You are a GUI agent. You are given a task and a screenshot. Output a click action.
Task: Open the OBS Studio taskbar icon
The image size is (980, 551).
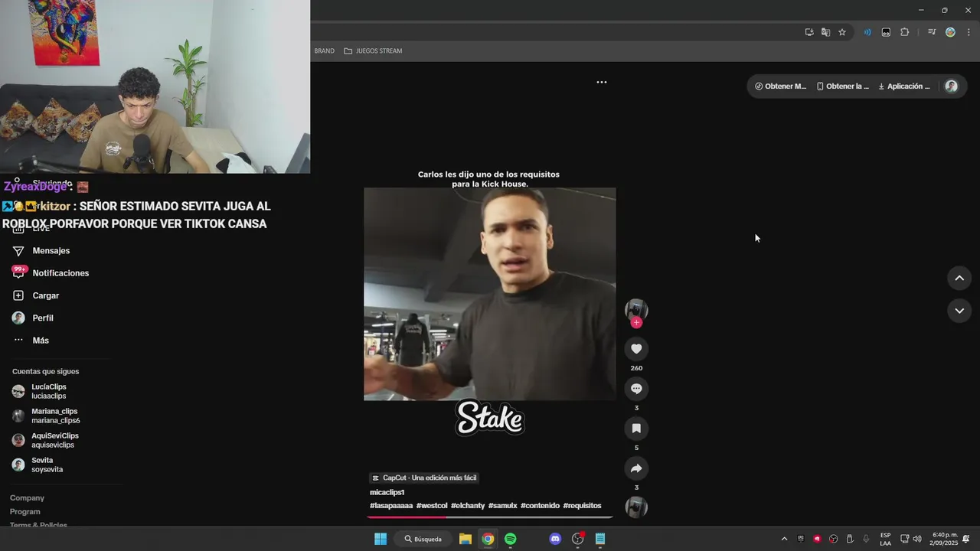point(578,539)
